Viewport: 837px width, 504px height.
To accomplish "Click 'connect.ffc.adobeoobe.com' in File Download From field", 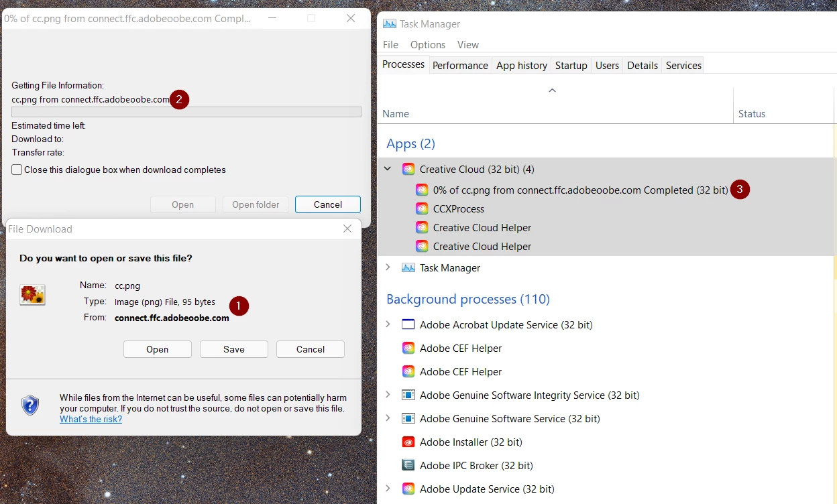I will coord(172,318).
